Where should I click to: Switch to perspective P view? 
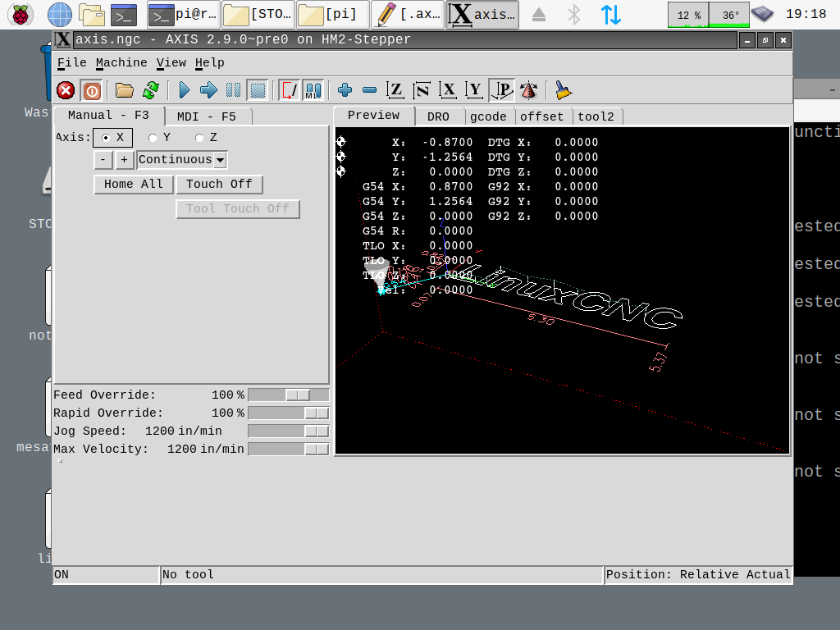pos(501,90)
